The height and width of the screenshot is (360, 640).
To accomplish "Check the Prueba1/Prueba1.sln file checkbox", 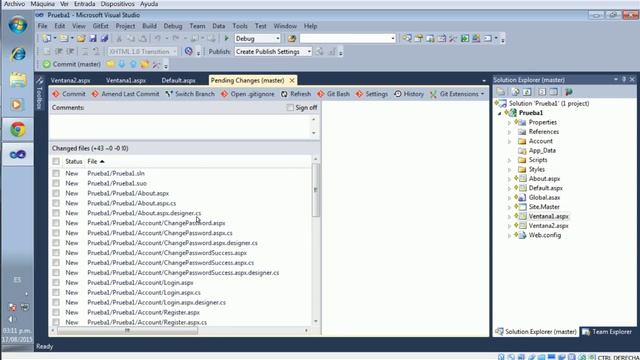I will [x=56, y=173].
